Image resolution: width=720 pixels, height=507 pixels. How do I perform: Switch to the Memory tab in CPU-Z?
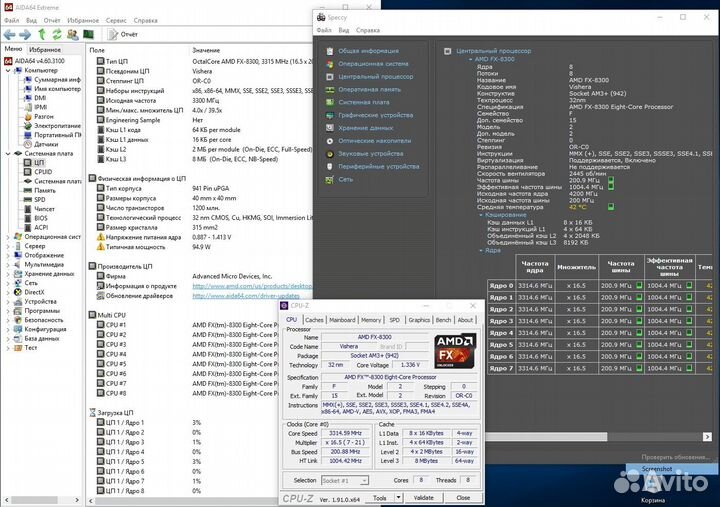coord(371,320)
